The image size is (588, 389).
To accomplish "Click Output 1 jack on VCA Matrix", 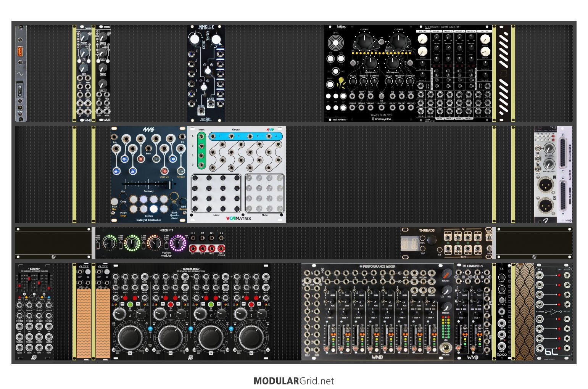I will coord(213,136).
